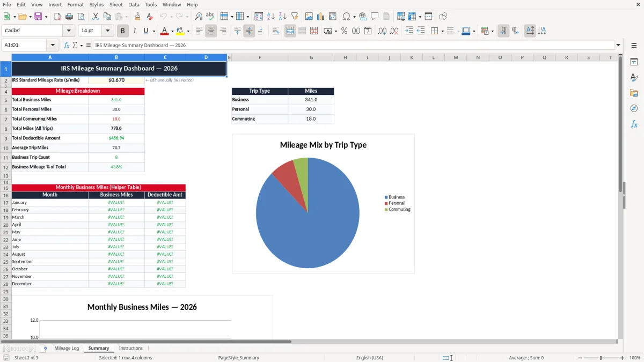Insert Comment speech bubble icon
644x362 pixels.
(x=375, y=17)
